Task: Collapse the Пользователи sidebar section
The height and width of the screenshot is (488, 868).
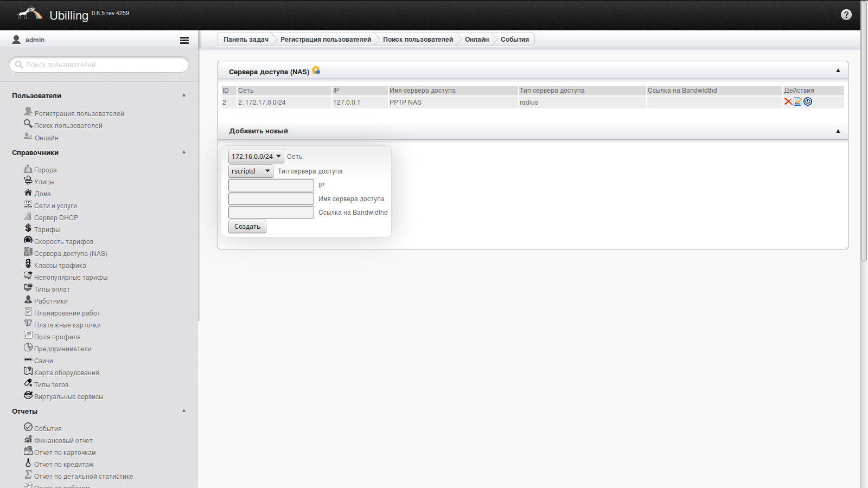Action: [184, 95]
